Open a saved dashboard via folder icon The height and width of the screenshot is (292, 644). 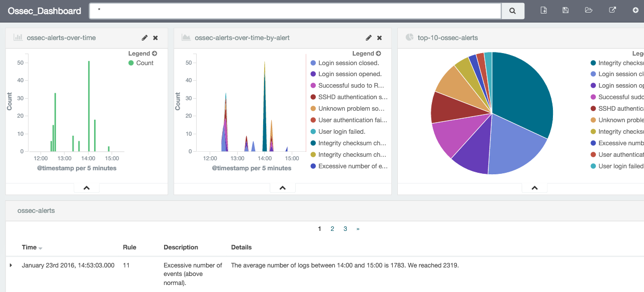pyautogui.click(x=588, y=11)
